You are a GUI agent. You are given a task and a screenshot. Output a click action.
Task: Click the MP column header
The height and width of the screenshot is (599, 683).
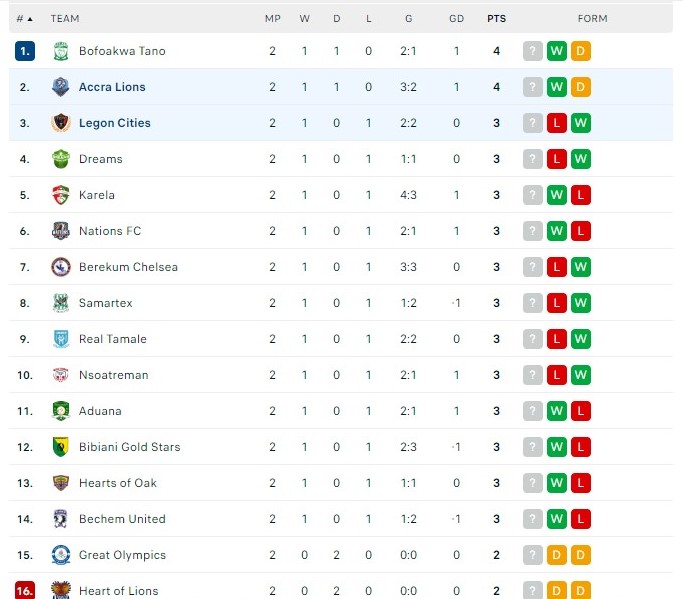click(x=272, y=18)
